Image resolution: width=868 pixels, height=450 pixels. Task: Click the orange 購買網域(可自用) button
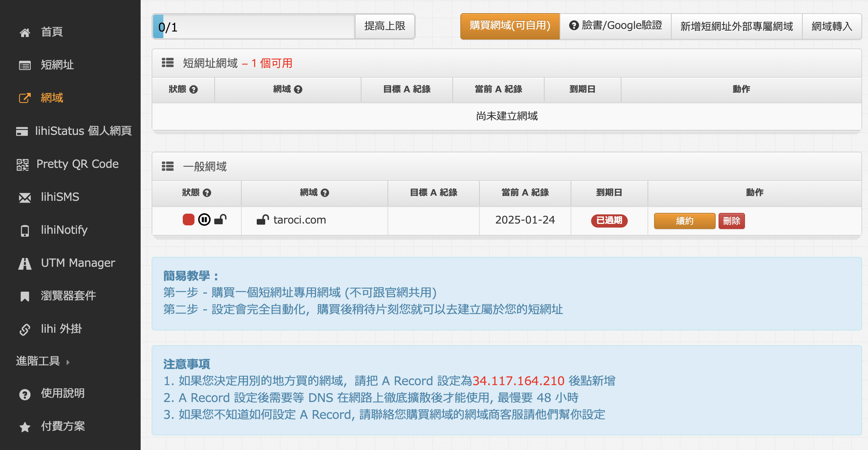[510, 26]
